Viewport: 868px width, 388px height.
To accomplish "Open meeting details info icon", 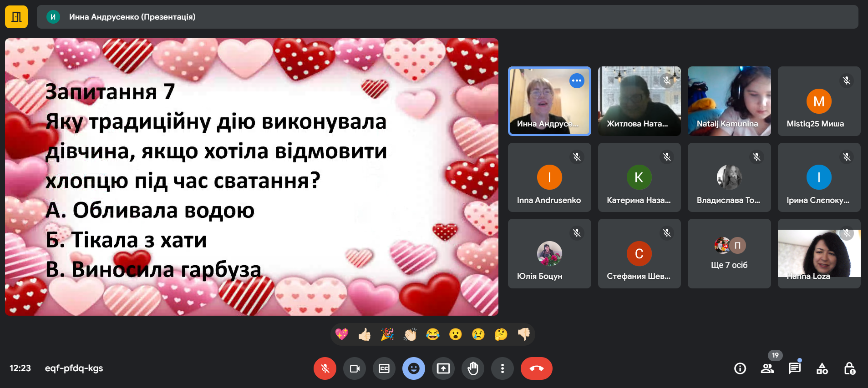I will [x=740, y=368].
